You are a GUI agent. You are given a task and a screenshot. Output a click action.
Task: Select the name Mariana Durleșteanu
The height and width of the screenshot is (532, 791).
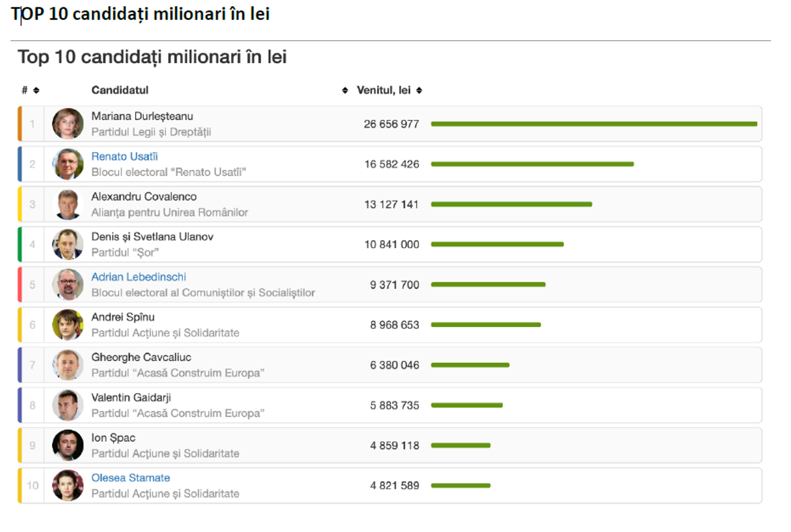point(142,116)
